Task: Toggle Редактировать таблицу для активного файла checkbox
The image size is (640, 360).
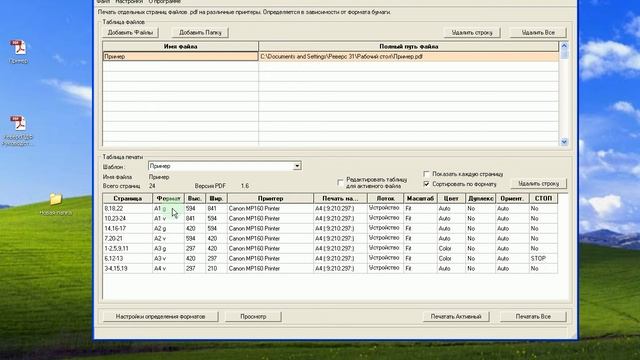Action: [340, 182]
